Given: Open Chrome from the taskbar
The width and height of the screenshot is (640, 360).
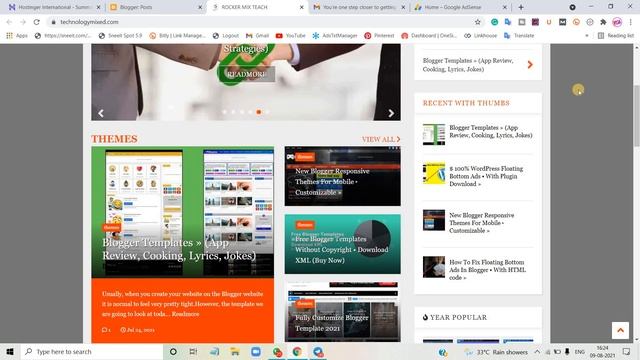Looking at the screenshot, I should click(x=297, y=351).
